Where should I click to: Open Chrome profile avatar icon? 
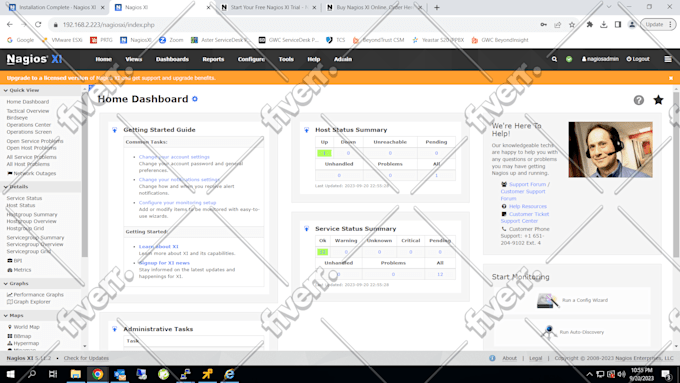click(x=632, y=25)
